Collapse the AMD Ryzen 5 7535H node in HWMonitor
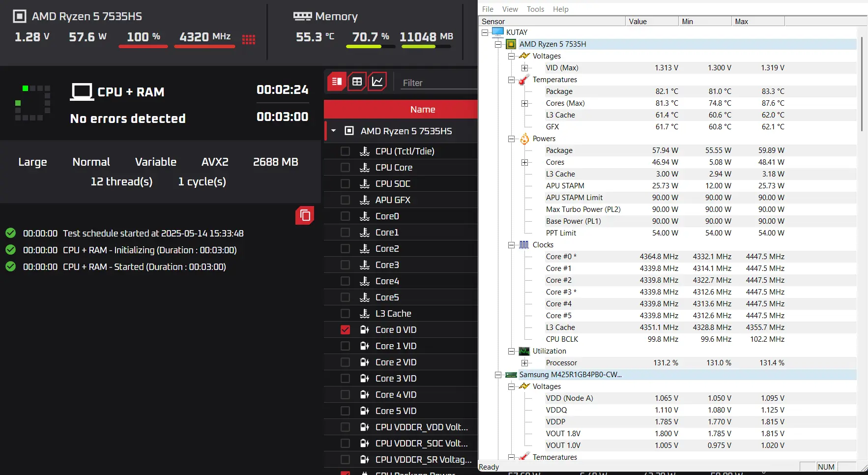 pos(498,44)
